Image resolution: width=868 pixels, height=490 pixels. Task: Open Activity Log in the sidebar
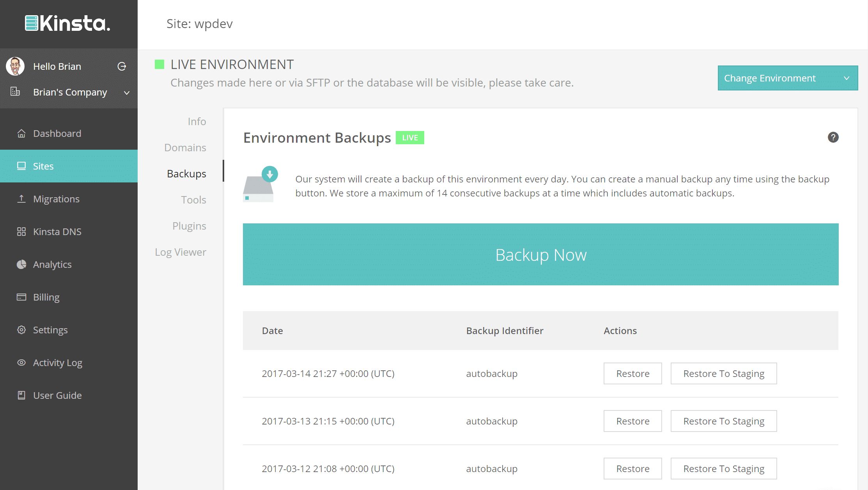[x=69, y=363]
